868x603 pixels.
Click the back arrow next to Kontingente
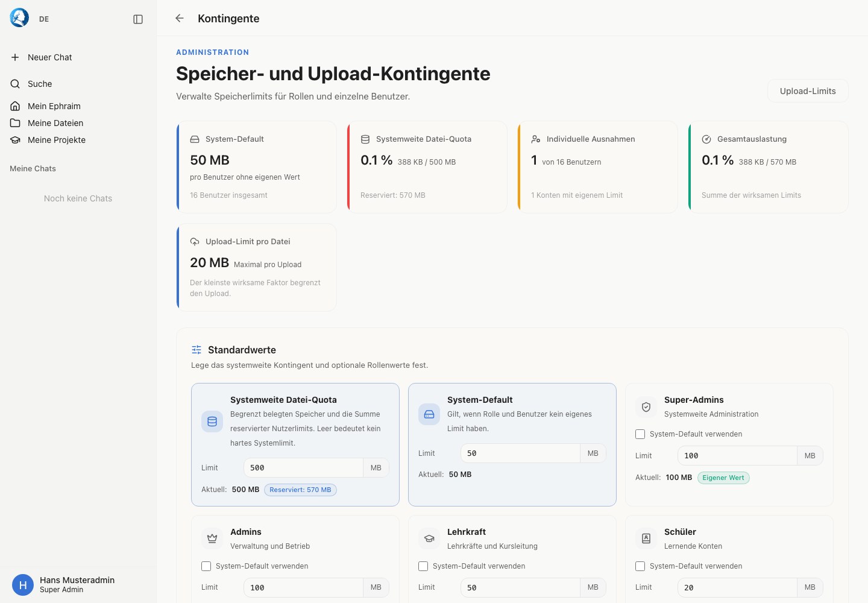click(x=180, y=18)
